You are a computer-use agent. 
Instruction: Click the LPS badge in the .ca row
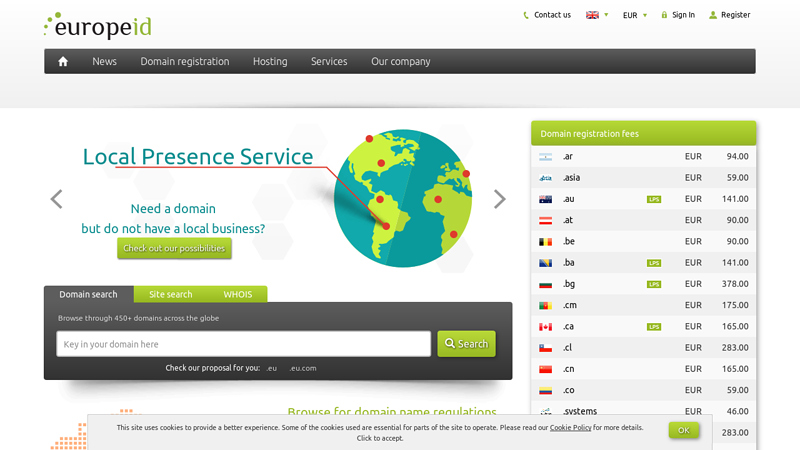click(654, 327)
